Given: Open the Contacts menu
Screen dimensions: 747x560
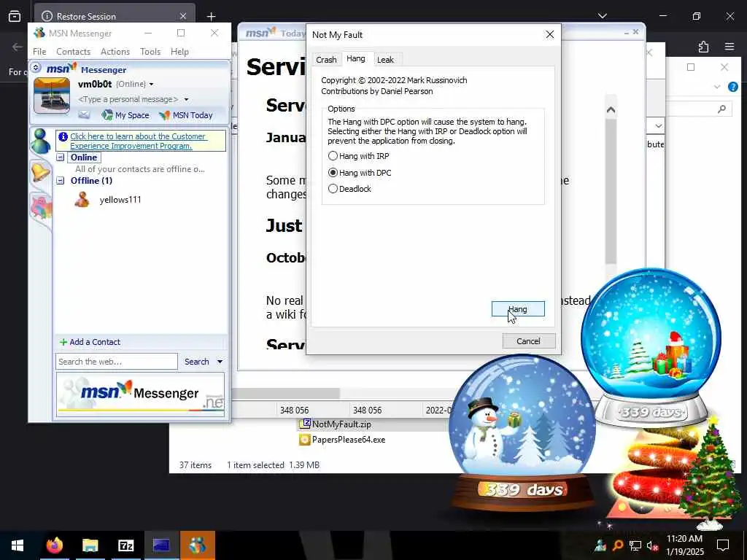Looking at the screenshot, I should click(74, 52).
